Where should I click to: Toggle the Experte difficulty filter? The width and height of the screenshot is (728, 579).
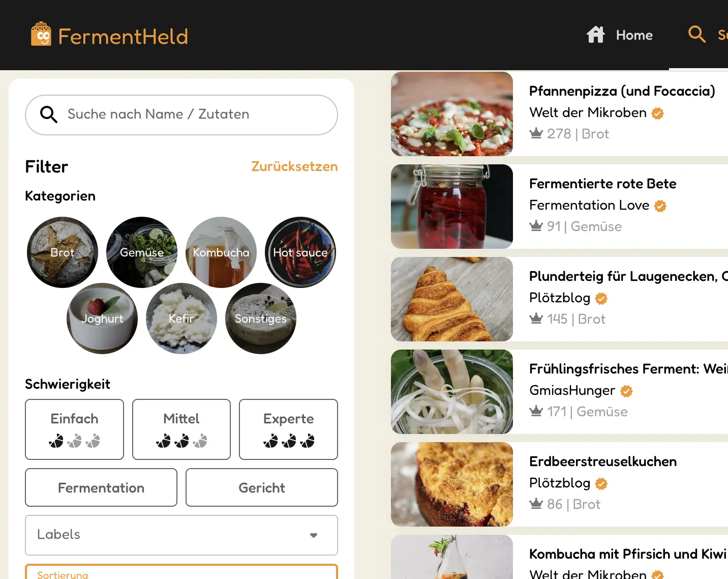coord(288,429)
